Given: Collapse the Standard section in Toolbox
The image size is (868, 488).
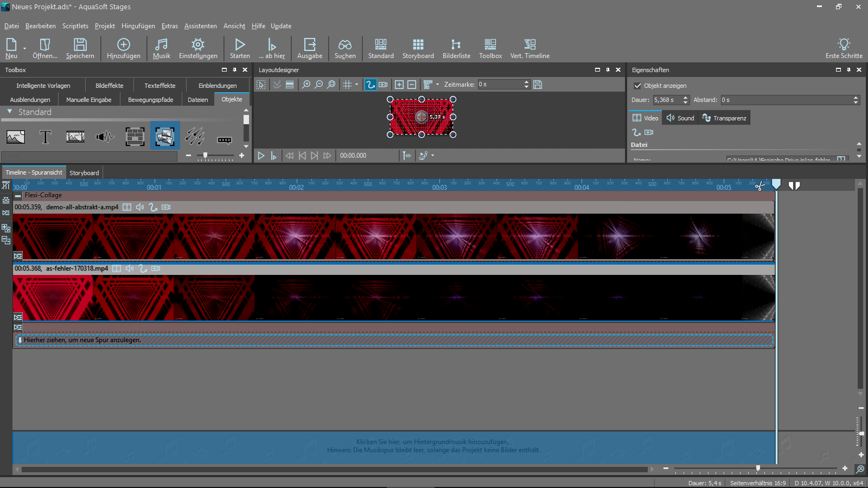Looking at the screenshot, I should [10, 112].
